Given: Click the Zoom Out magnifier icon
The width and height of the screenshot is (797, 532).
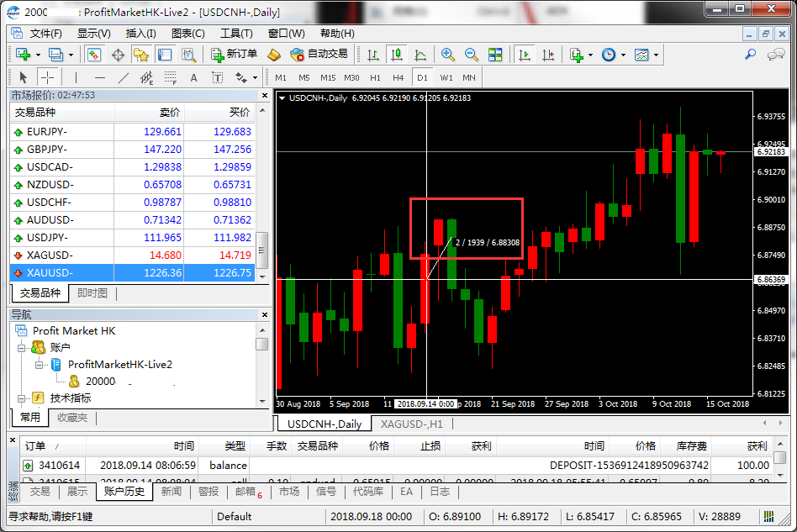Looking at the screenshot, I should pyautogui.click(x=472, y=55).
